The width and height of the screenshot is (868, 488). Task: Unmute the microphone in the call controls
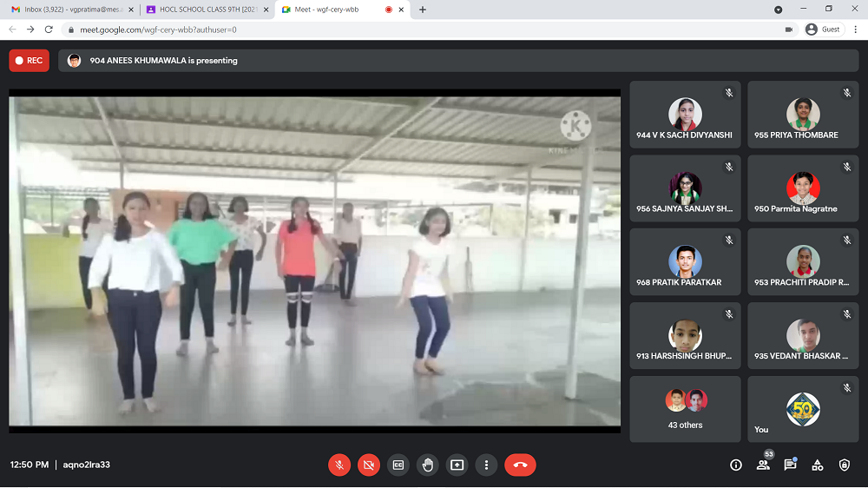tap(339, 465)
